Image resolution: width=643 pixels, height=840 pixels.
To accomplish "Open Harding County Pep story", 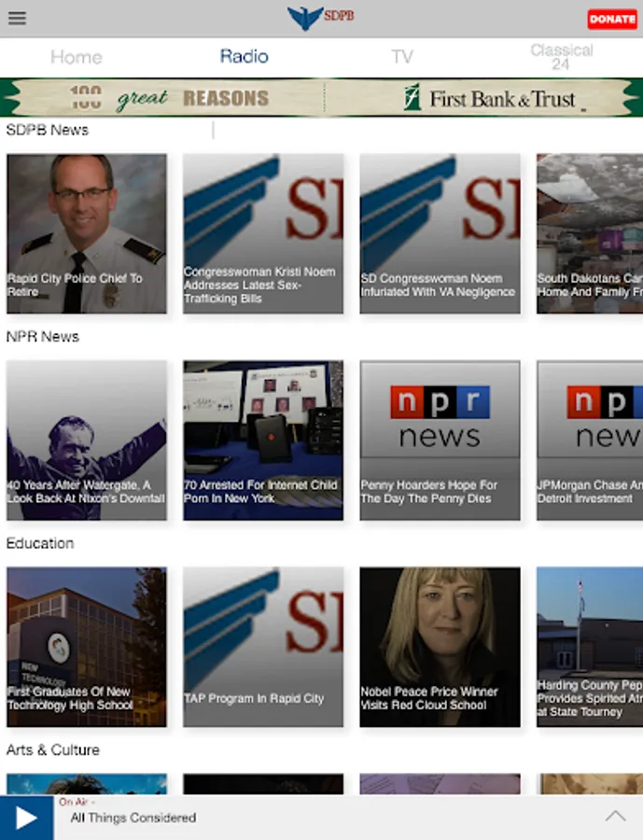I will pyautogui.click(x=590, y=647).
